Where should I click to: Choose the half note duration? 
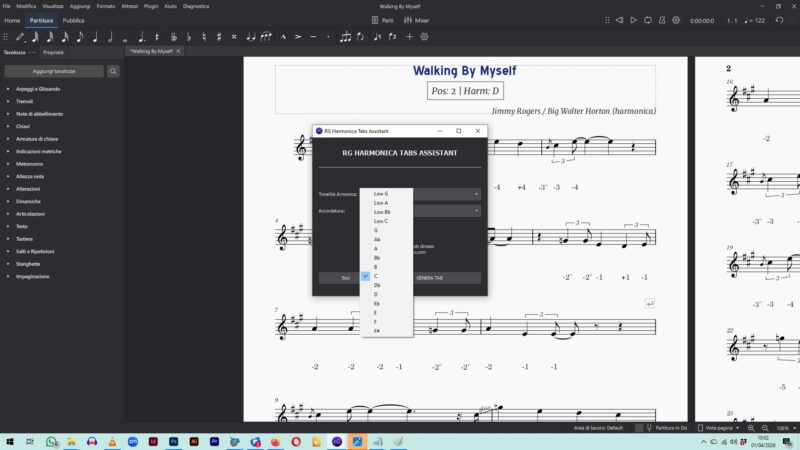[110, 37]
